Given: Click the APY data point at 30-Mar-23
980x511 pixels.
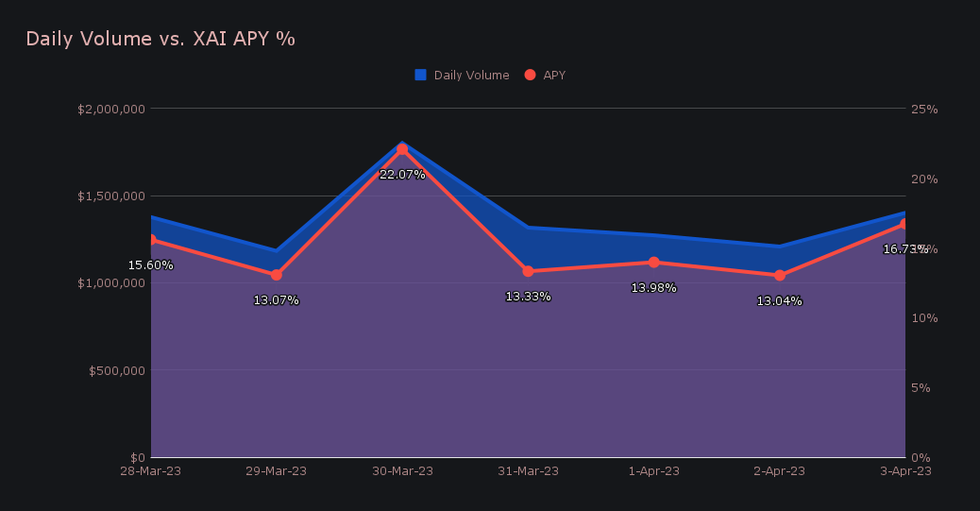Looking at the screenshot, I should coord(402,149).
